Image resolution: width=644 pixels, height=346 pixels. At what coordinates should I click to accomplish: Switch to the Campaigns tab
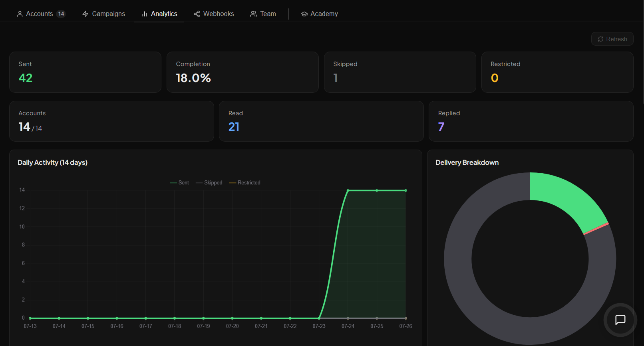[x=103, y=14]
